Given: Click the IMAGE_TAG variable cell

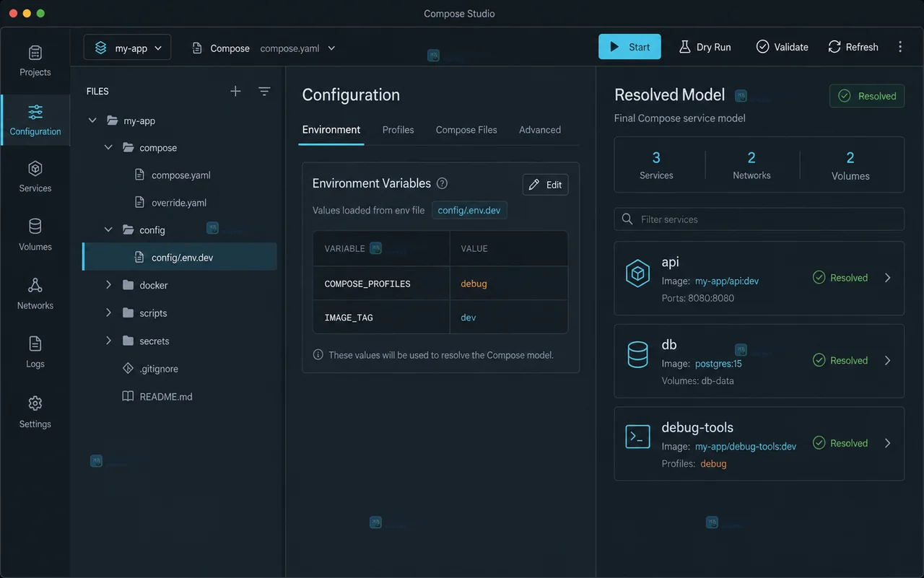Looking at the screenshot, I should click(381, 318).
